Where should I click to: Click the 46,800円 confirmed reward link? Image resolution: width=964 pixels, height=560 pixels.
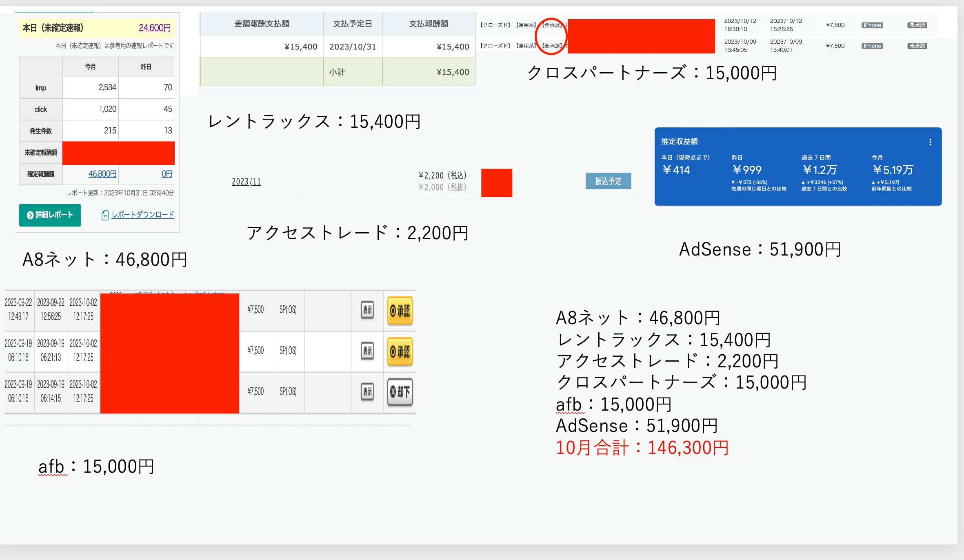[102, 174]
